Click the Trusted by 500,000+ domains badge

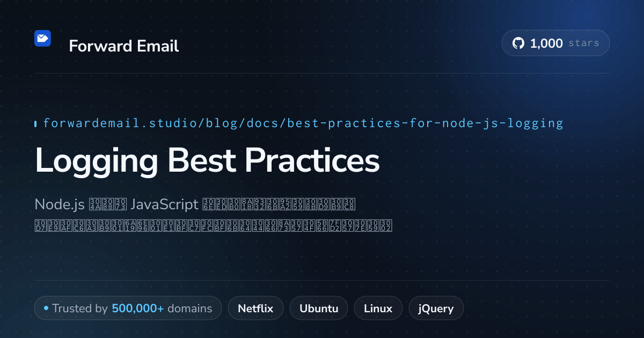pos(128,308)
